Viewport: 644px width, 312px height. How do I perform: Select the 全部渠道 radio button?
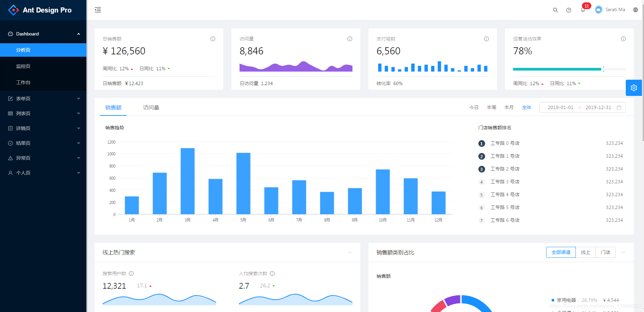[561, 252]
